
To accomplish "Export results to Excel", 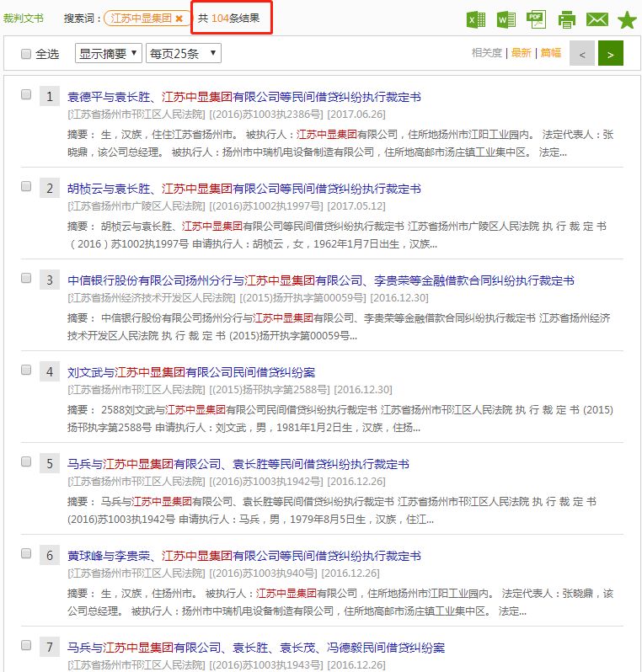I will pyautogui.click(x=476, y=19).
